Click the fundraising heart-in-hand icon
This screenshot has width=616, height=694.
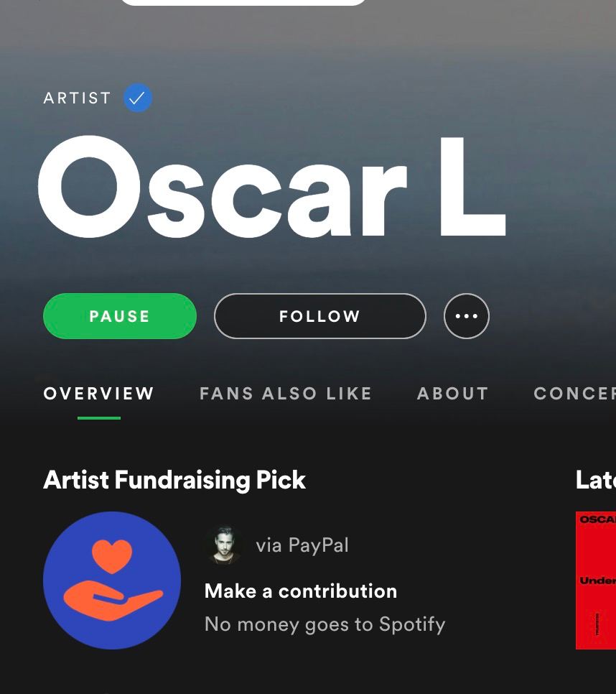coord(112,580)
